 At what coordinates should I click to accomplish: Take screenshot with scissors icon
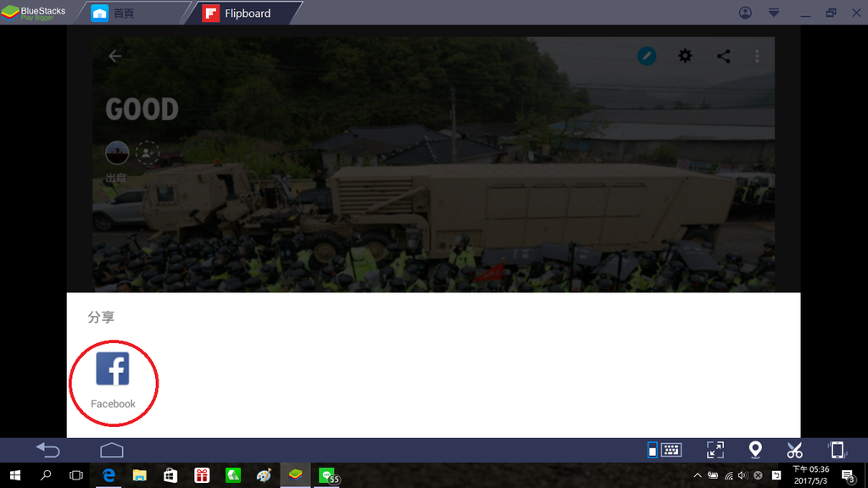click(x=795, y=450)
